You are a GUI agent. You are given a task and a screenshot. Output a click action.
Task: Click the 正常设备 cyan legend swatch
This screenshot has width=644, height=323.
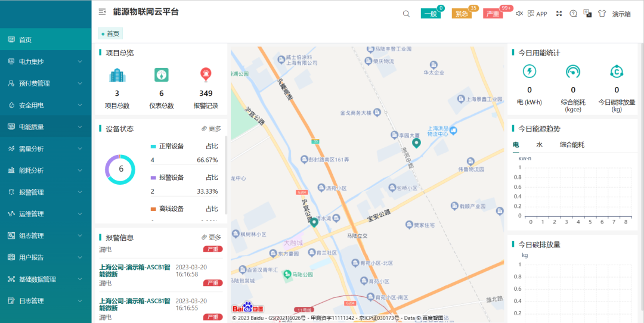153,146
